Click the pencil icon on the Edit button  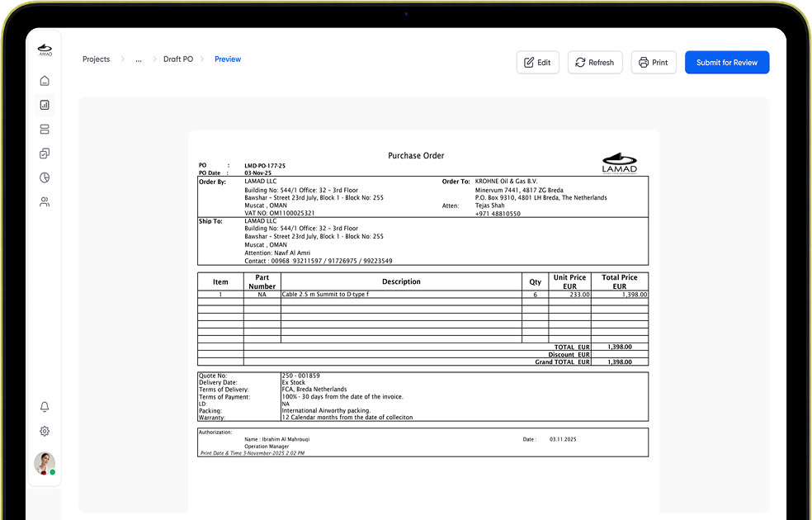click(529, 62)
